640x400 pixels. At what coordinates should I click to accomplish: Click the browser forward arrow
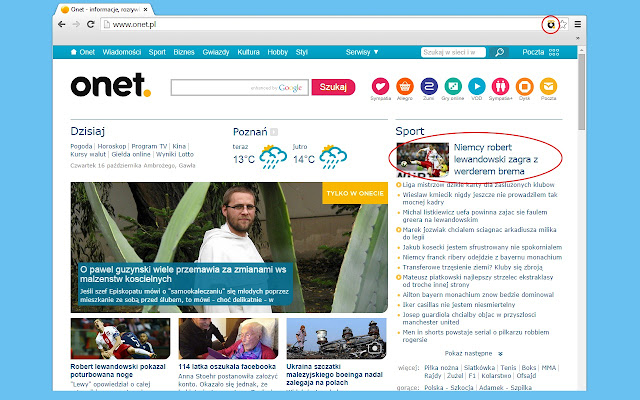point(76,24)
